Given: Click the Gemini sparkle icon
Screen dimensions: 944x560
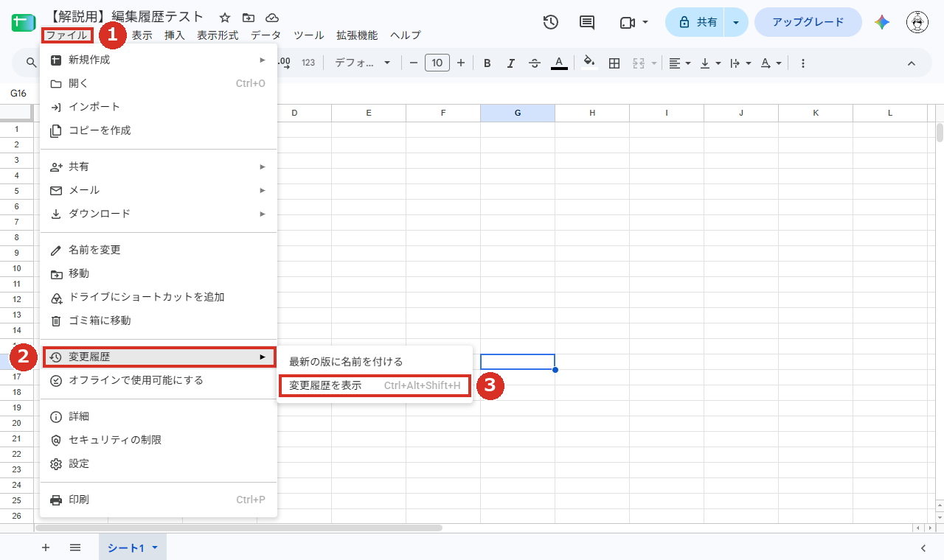Looking at the screenshot, I should pyautogui.click(x=882, y=22).
